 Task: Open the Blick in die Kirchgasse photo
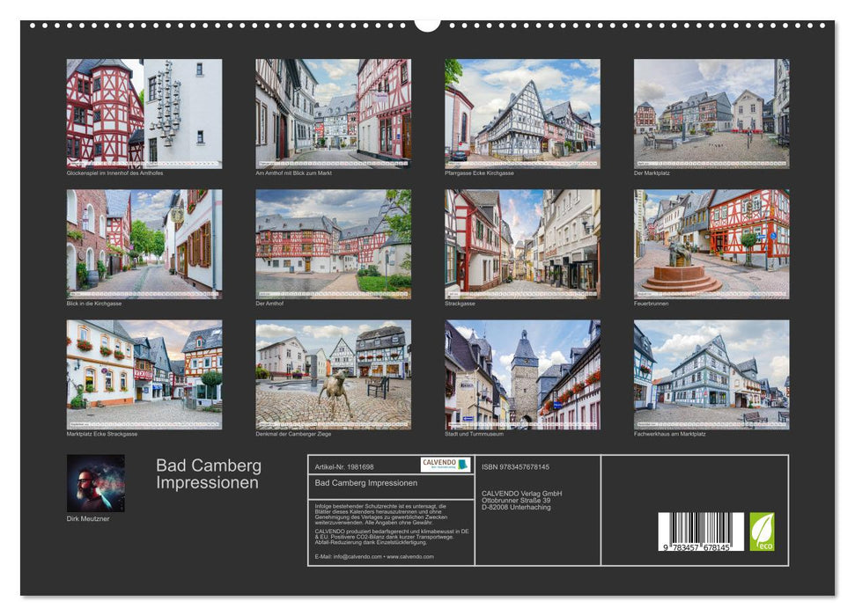pos(144,244)
